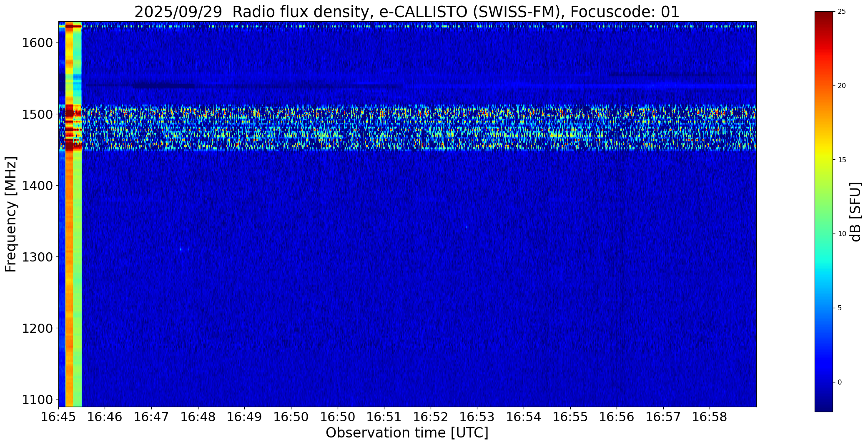Image resolution: width=868 pixels, height=445 pixels.
Task: Click the colorbar tick label 5
Action: click(840, 308)
